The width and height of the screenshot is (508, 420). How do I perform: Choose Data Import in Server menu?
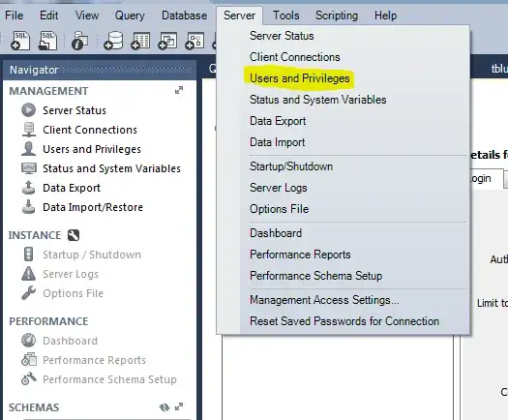278,142
